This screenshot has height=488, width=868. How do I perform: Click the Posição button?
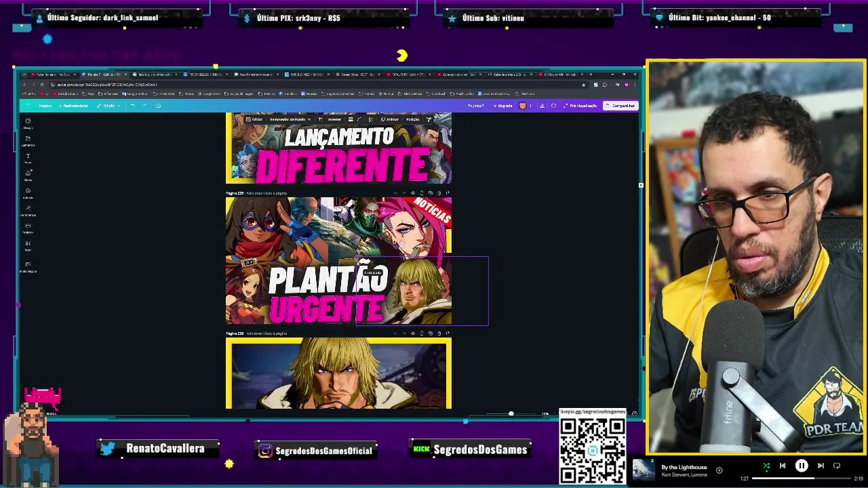412,119
